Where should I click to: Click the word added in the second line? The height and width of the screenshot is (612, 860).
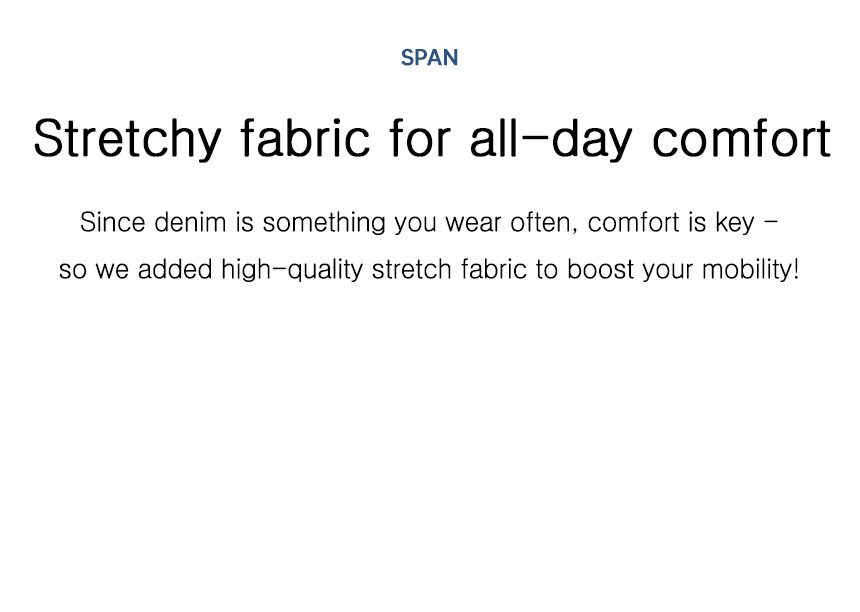pos(175,270)
